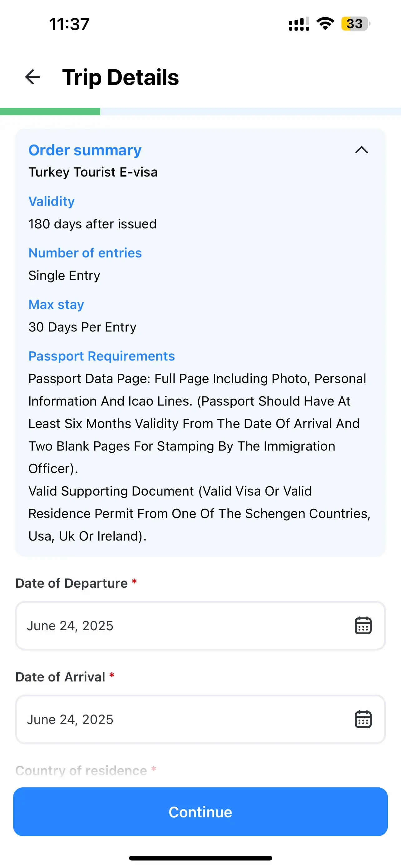
Task: Click the Date of Arrival date text
Action: [x=70, y=719]
